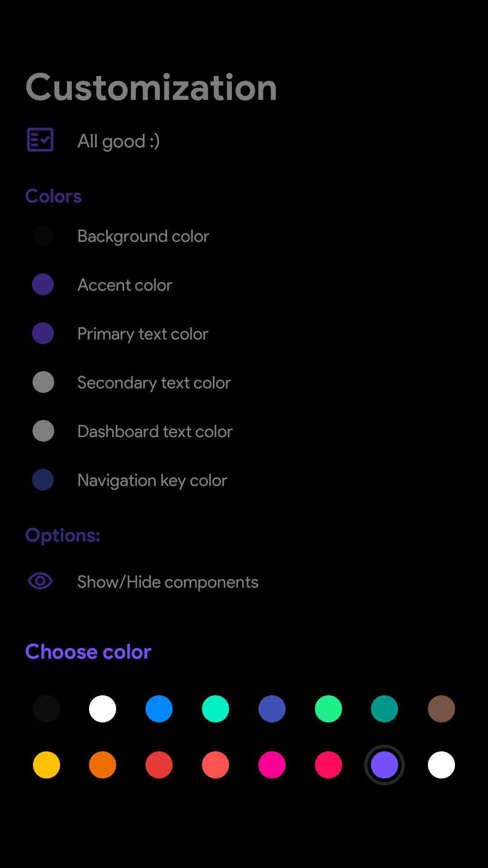The width and height of the screenshot is (488, 868).
Task: Select the brown color swatch
Action: coord(441,709)
